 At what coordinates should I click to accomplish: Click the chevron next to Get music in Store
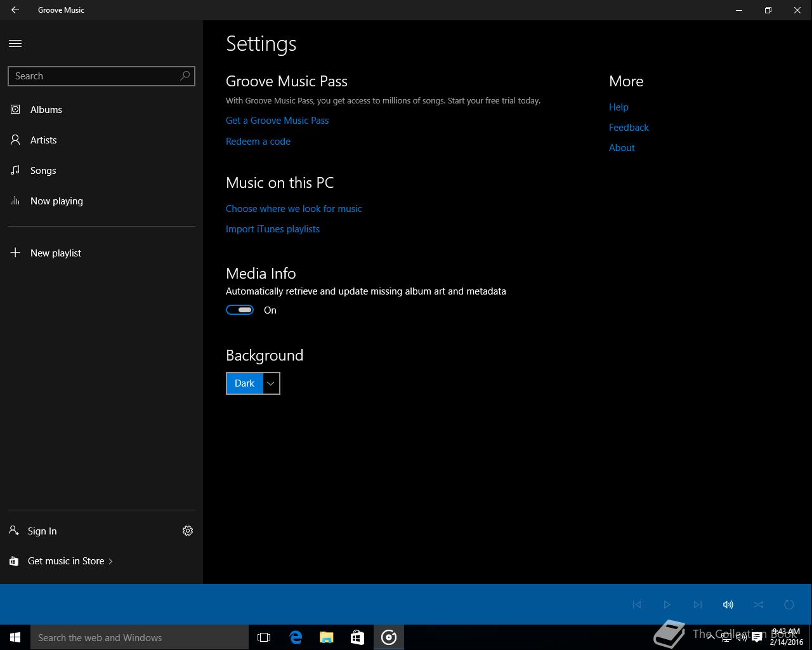110,561
